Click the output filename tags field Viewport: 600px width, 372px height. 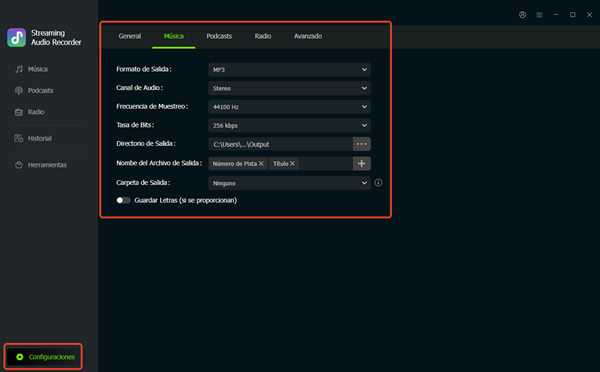[x=280, y=164]
